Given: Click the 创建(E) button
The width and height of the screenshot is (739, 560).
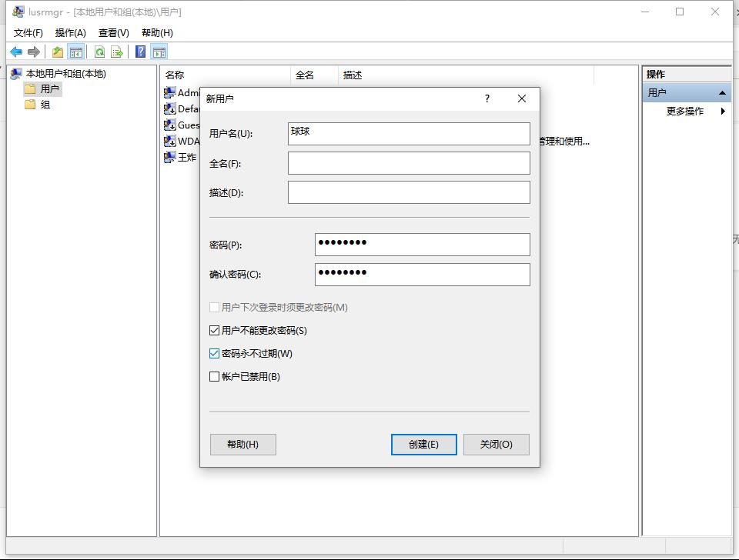Looking at the screenshot, I should click(x=423, y=444).
